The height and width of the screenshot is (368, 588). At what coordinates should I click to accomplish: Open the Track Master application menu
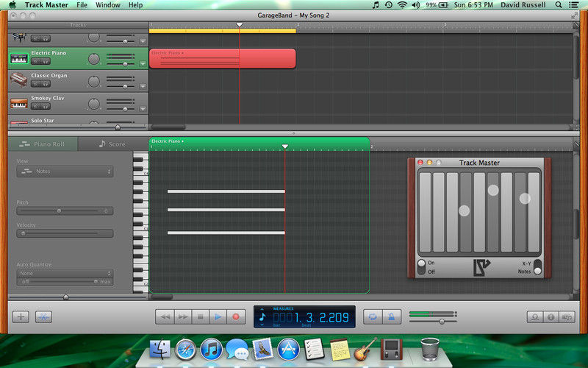point(46,5)
